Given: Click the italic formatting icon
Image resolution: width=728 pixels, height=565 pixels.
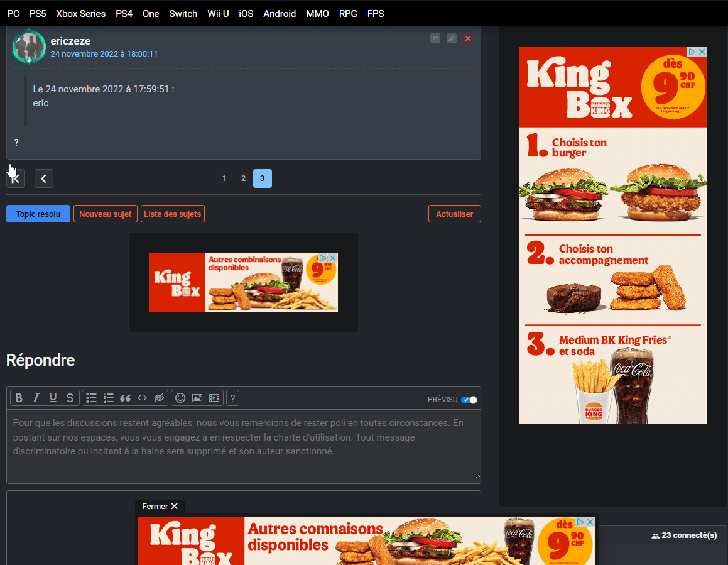Looking at the screenshot, I should tap(36, 398).
